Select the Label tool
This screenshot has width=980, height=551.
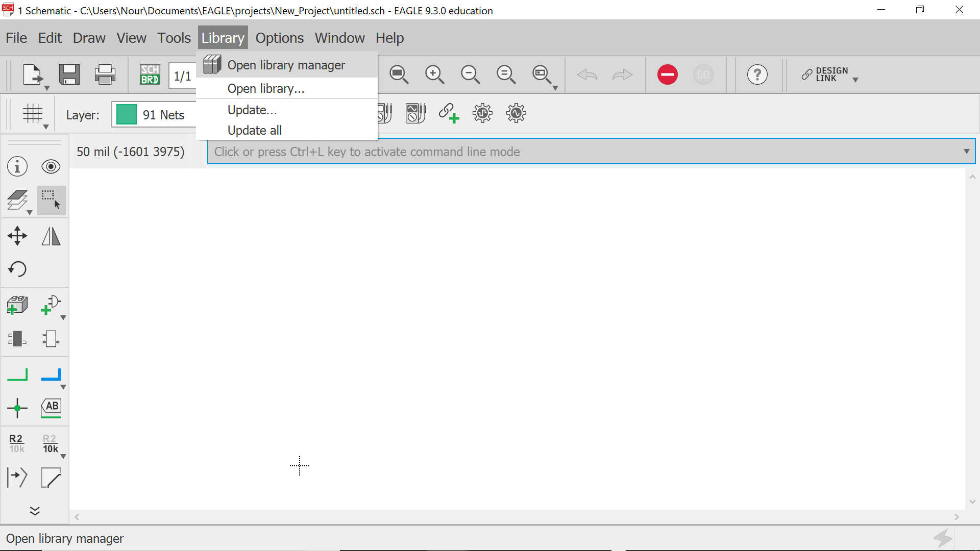pos(51,408)
